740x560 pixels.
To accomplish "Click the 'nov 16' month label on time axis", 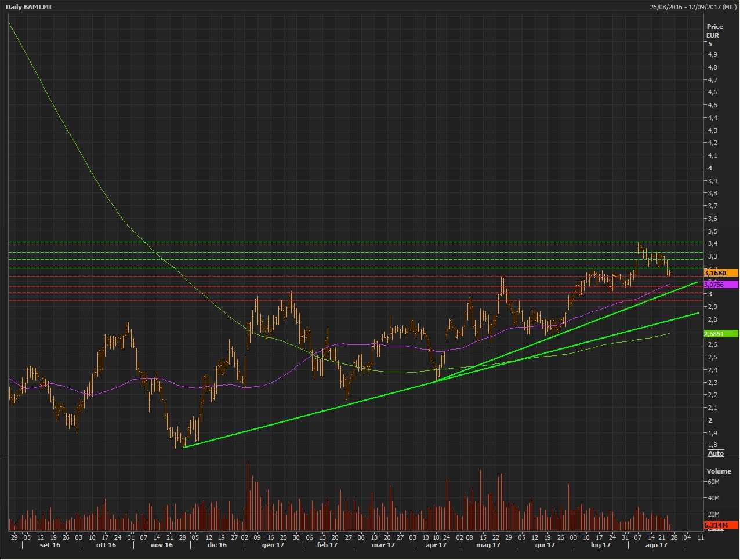I will (161, 545).
